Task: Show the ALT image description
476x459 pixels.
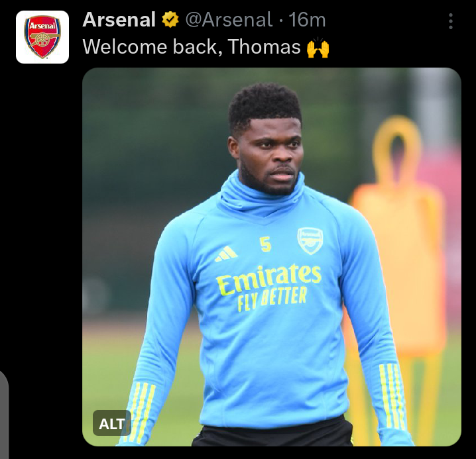Action: coord(111,424)
